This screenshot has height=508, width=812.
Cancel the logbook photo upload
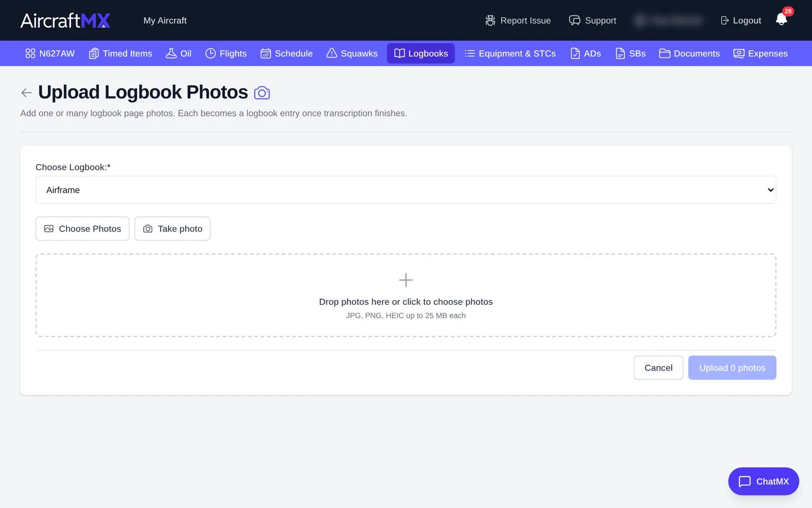tap(658, 368)
